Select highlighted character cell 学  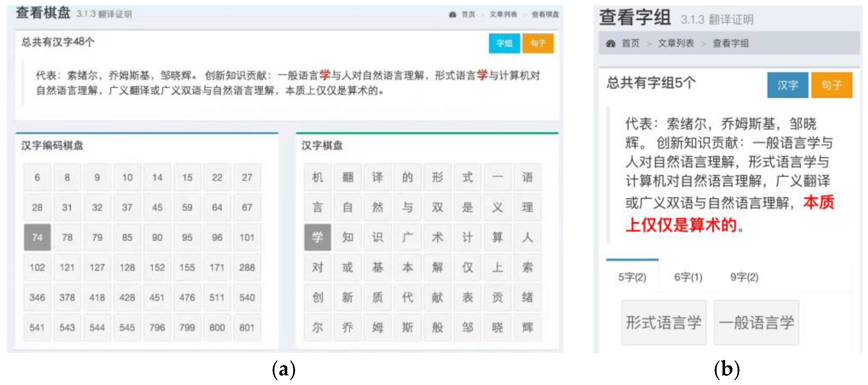click(317, 237)
